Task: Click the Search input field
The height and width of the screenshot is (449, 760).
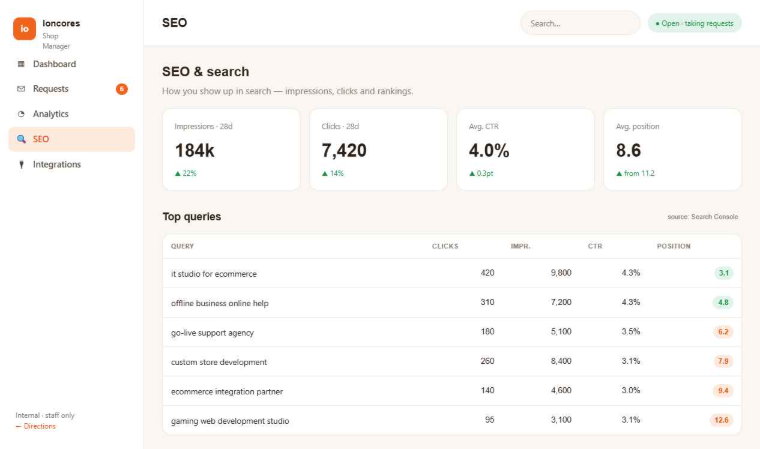Action: pos(580,23)
